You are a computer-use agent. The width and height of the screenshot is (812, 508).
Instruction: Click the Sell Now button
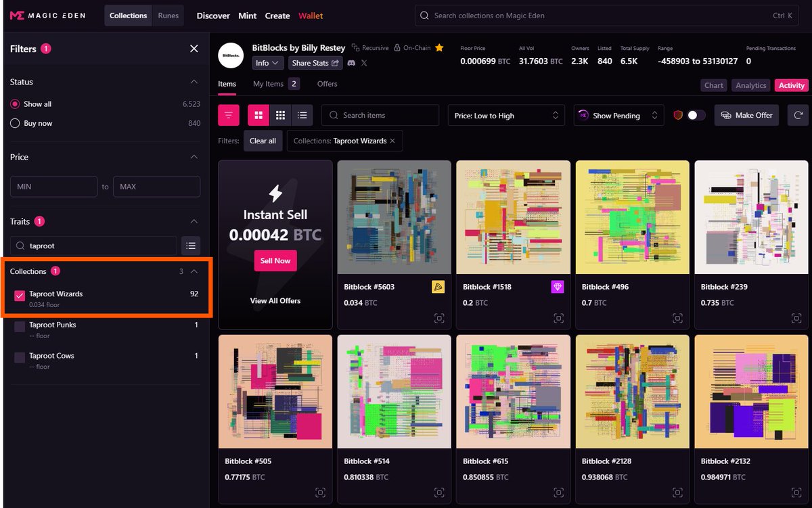point(275,260)
